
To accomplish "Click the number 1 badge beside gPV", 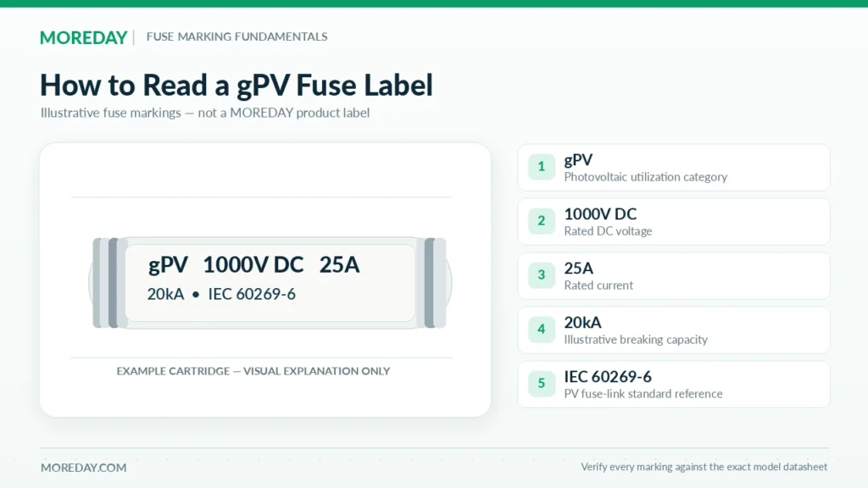I will point(542,167).
